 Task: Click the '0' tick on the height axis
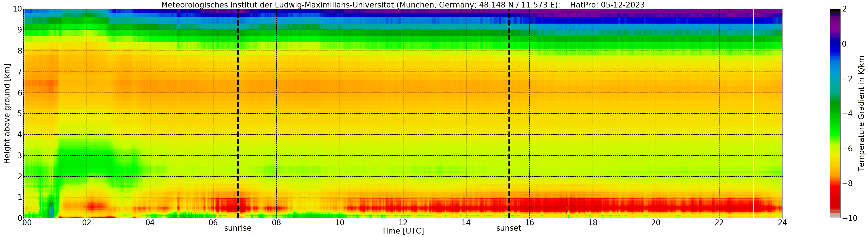click(20, 218)
